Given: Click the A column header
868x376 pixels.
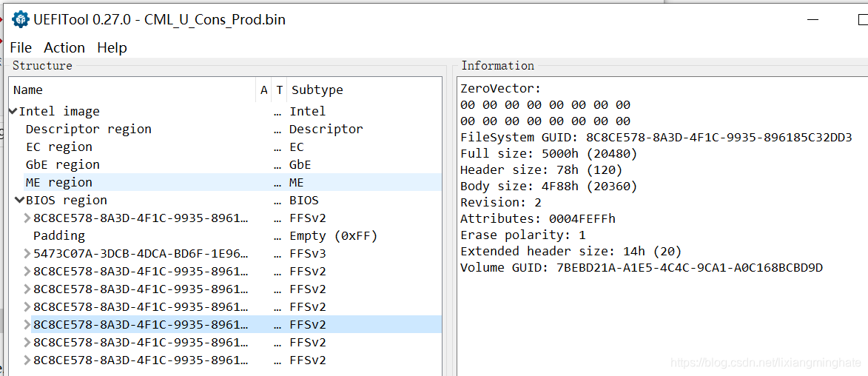Looking at the screenshot, I should tap(264, 90).
